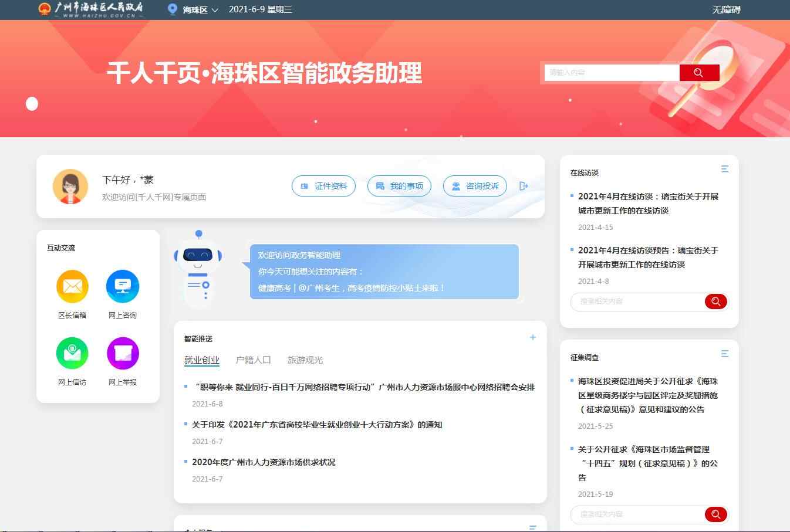The height and width of the screenshot is (532, 790).
Task: Switch to the 旅游观光 tab
Action: pos(305,360)
